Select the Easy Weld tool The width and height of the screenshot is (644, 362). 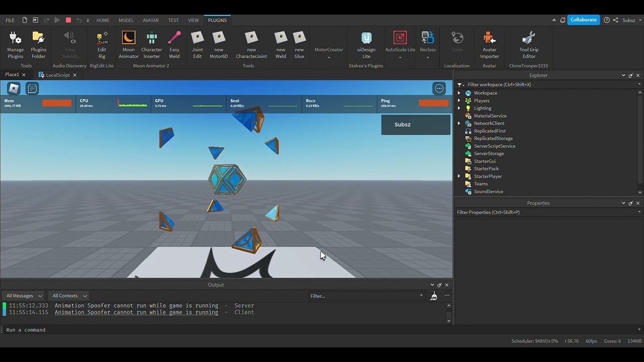[174, 45]
